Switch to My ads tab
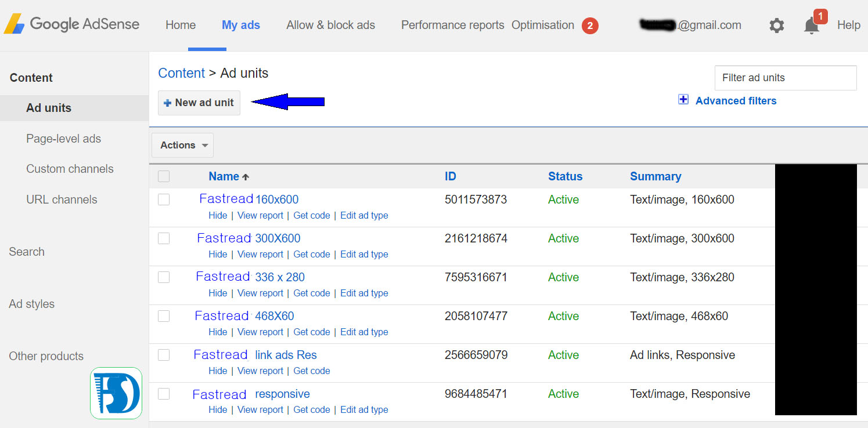 point(241,25)
